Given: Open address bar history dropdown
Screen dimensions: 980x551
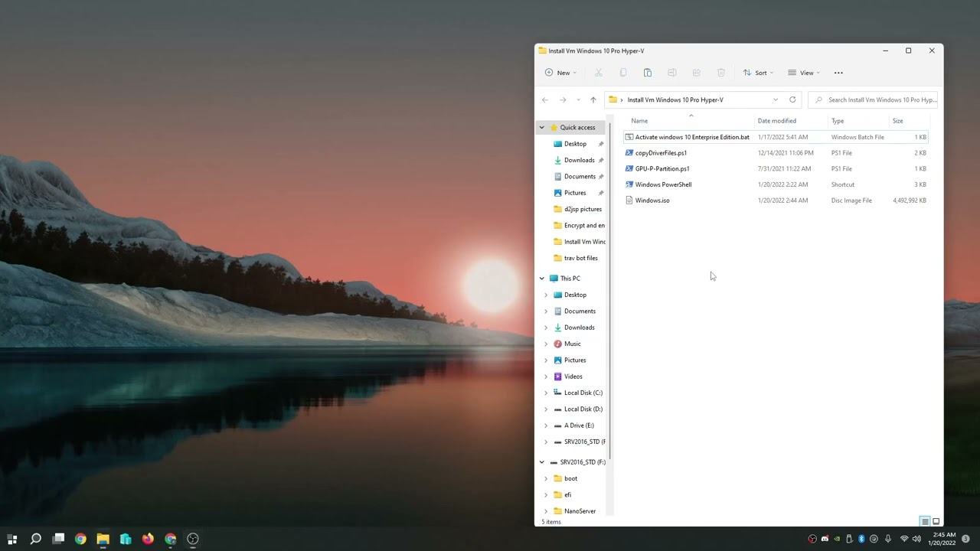Looking at the screenshot, I should (x=776, y=99).
